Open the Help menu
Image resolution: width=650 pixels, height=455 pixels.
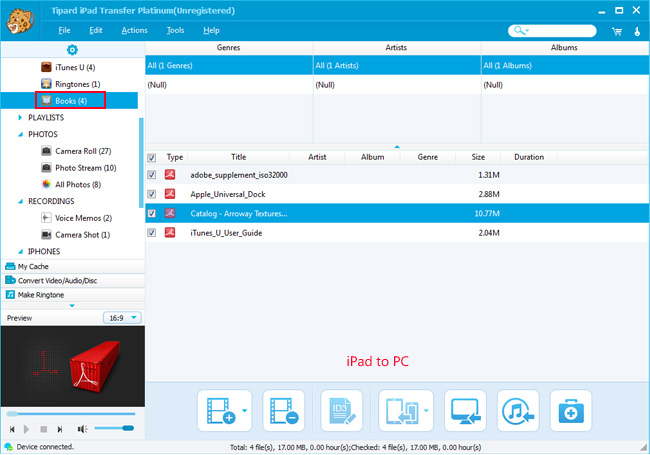pos(211,30)
